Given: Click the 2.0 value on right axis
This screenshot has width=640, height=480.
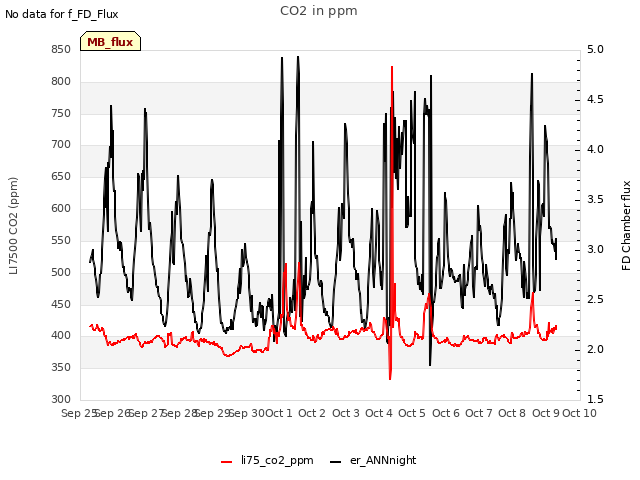Looking at the screenshot, I should coord(595,350).
